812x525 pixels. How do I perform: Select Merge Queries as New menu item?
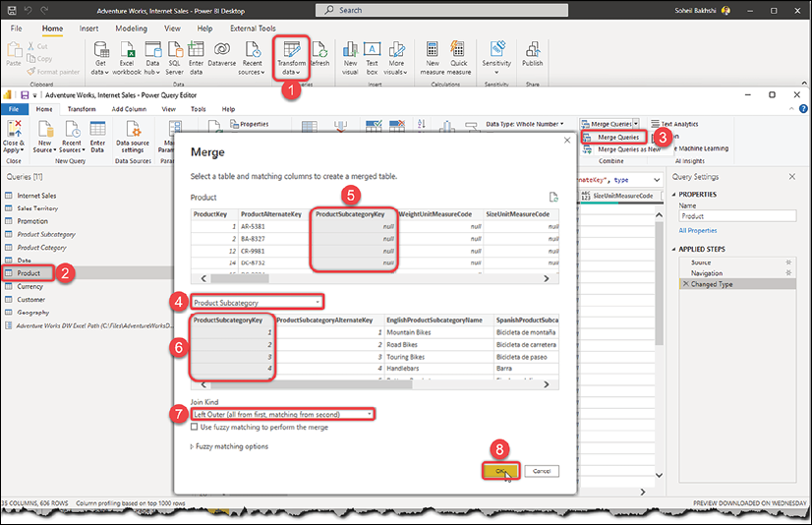coord(622,149)
